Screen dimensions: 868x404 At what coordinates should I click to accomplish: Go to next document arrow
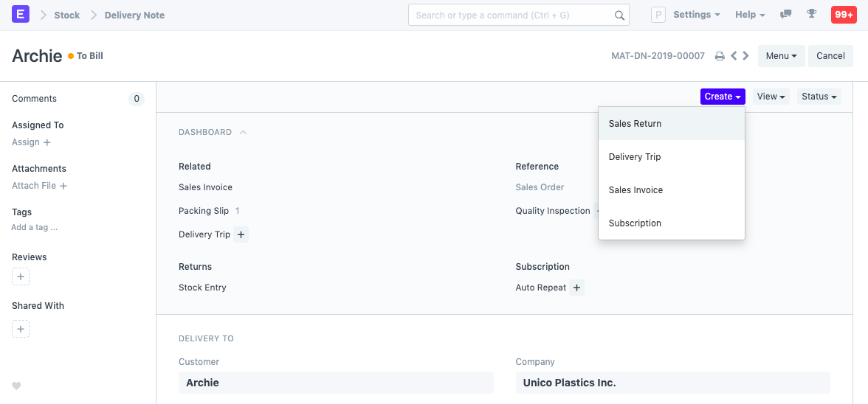746,56
